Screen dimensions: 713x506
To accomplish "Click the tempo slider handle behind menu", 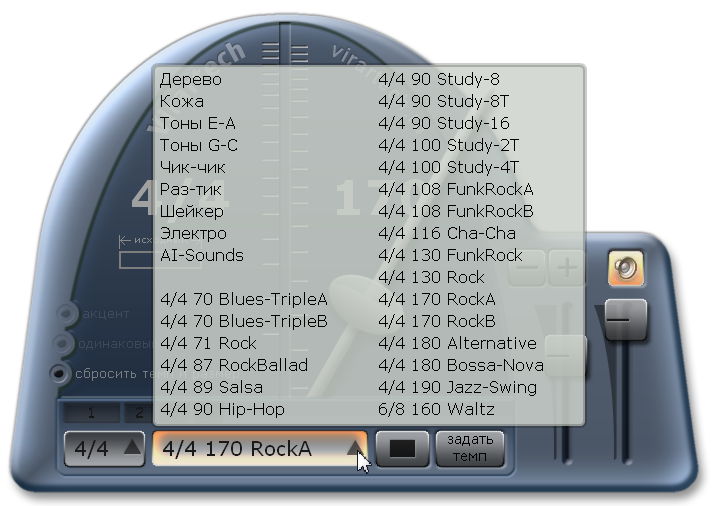I will (x=565, y=356).
